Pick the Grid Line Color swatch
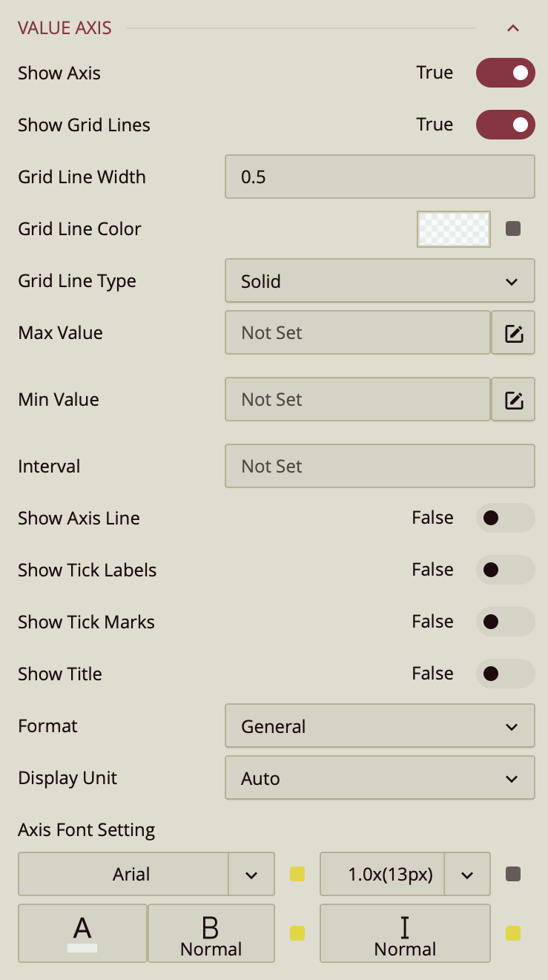The image size is (548, 980). (x=454, y=228)
